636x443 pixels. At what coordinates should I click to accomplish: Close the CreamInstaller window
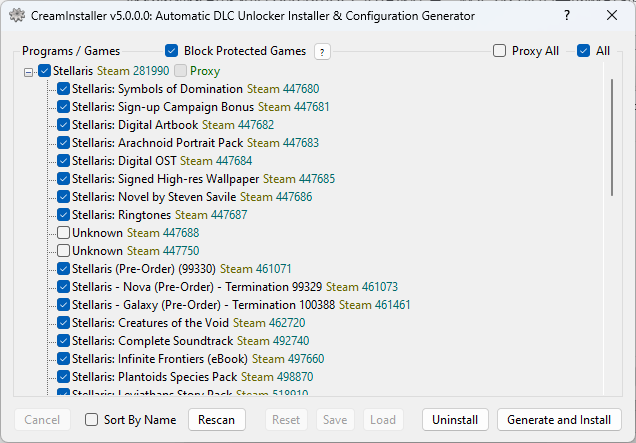pos(612,16)
